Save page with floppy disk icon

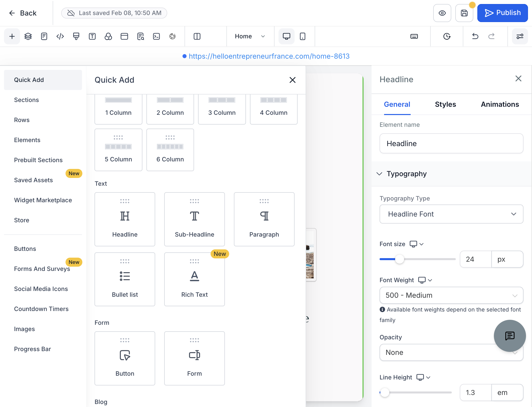pyautogui.click(x=464, y=13)
